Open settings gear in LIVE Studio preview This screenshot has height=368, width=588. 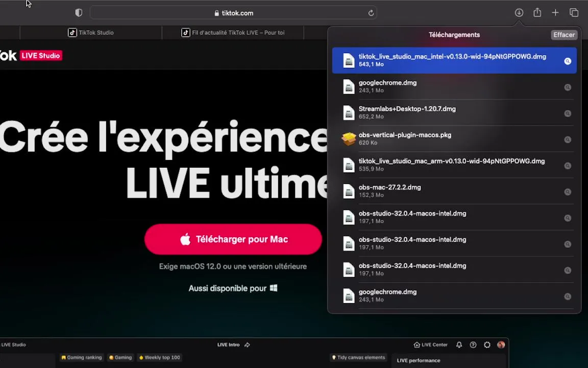click(x=487, y=344)
